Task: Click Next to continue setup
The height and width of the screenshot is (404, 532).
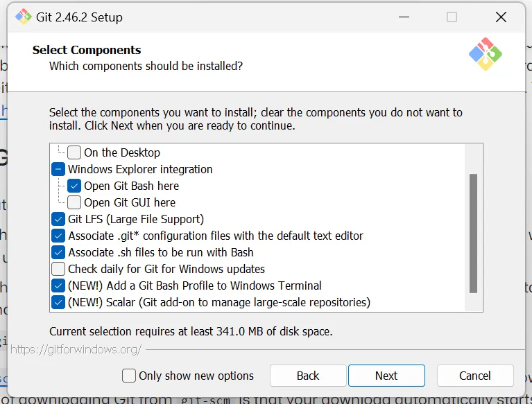Action: point(386,376)
